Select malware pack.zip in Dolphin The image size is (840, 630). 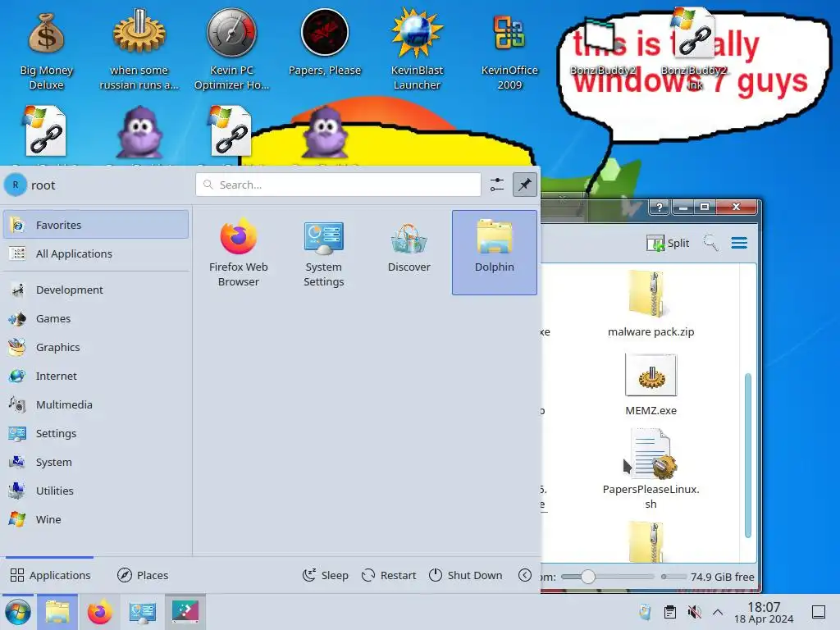(x=651, y=304)
